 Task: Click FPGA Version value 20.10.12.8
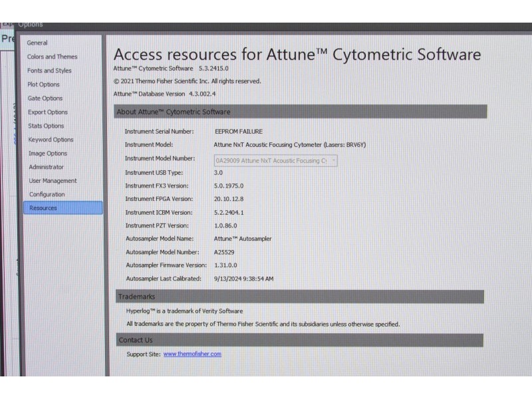click(229, 199)
